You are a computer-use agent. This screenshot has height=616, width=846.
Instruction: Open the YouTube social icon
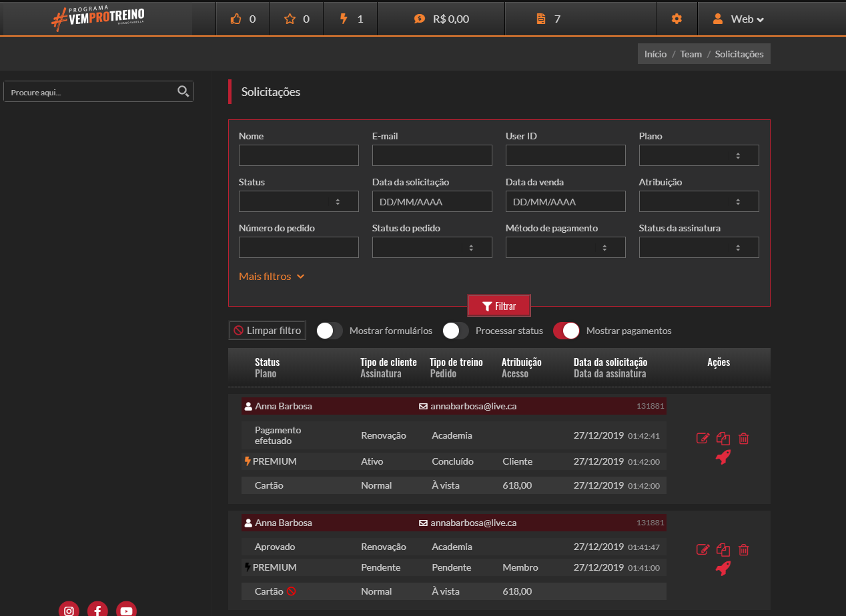click(x=126, y=610)
